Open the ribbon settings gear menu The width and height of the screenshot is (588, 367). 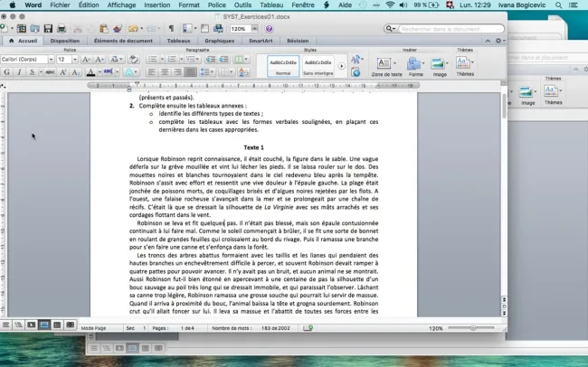(x=499, y=41)
